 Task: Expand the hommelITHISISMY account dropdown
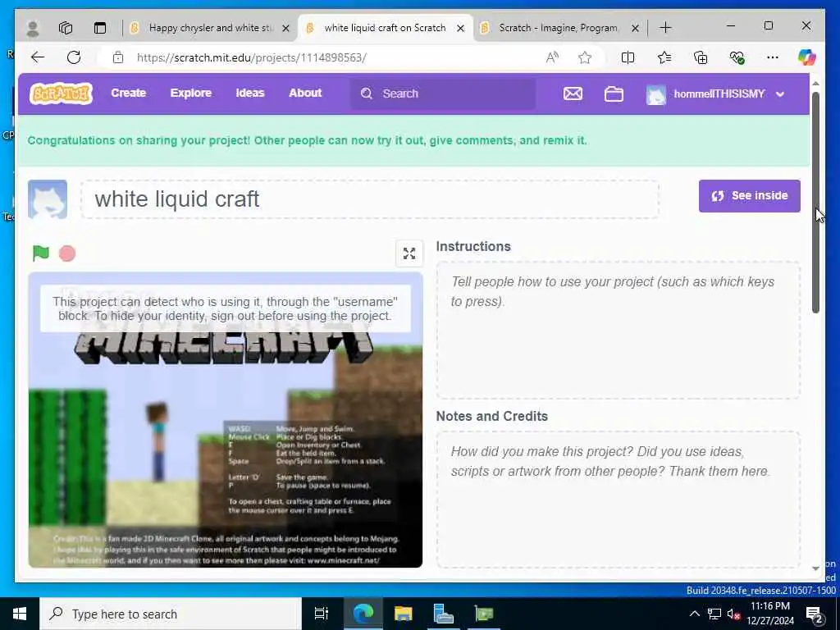(x=780, y=94)
